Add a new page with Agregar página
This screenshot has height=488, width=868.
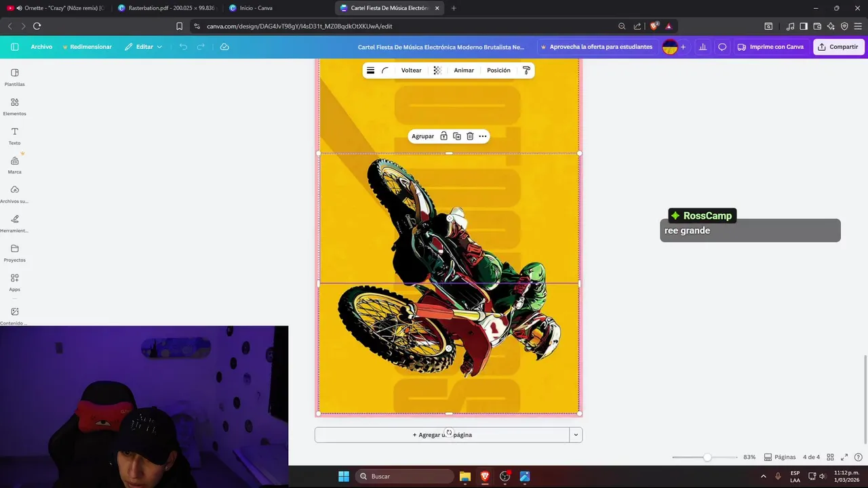[441, 435]
